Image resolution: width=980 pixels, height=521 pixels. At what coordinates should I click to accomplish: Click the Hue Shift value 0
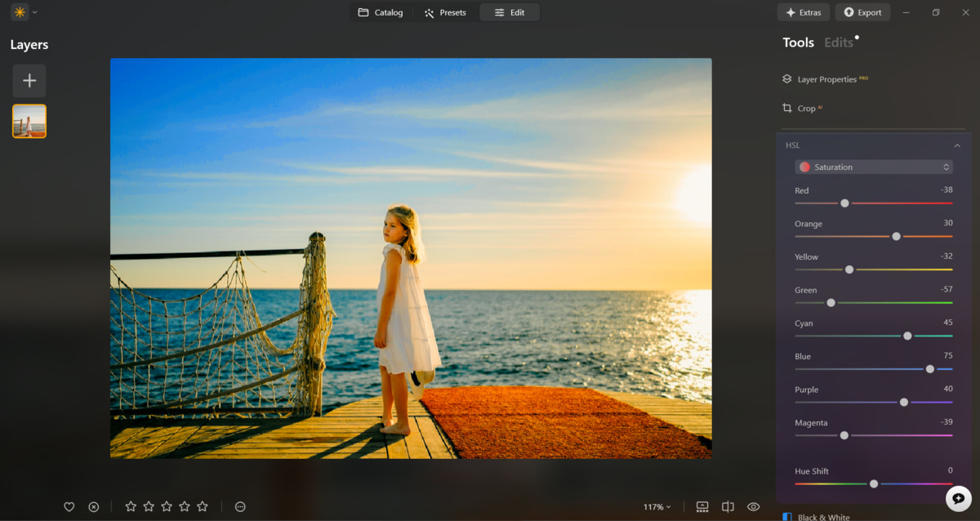(x=951, y=470)
